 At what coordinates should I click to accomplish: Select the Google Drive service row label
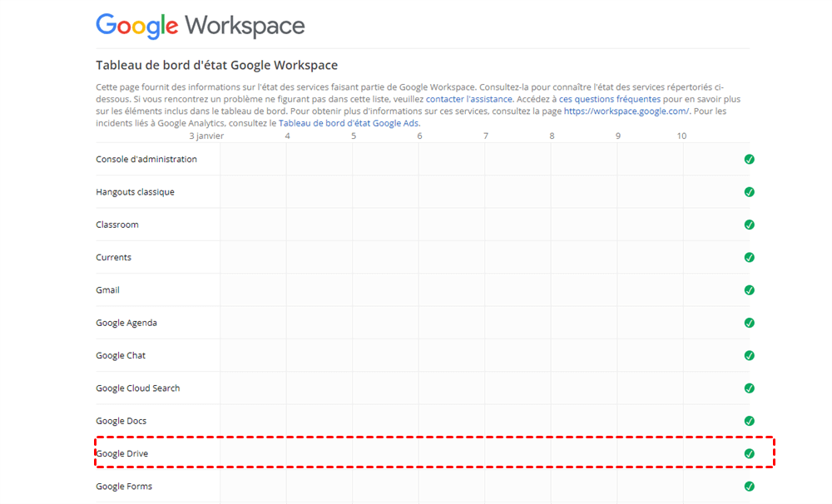pyautogui.click(x=122, y=453)
